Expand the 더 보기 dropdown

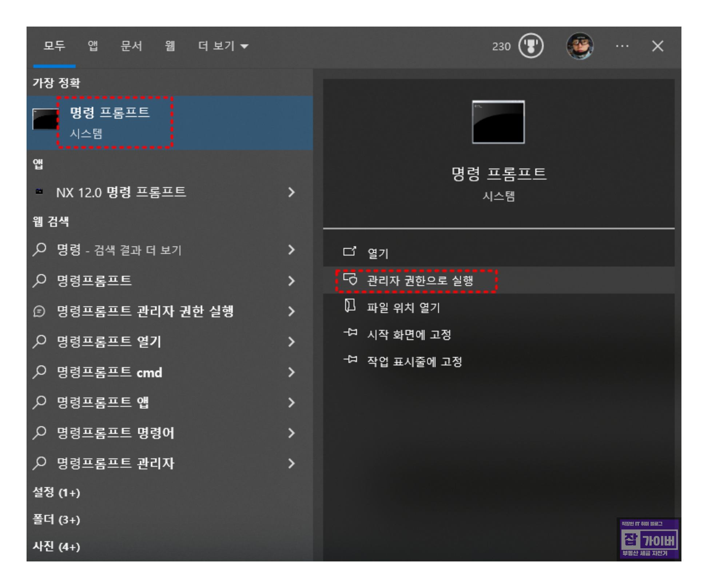pyautogui.click(x=223, y=46)
